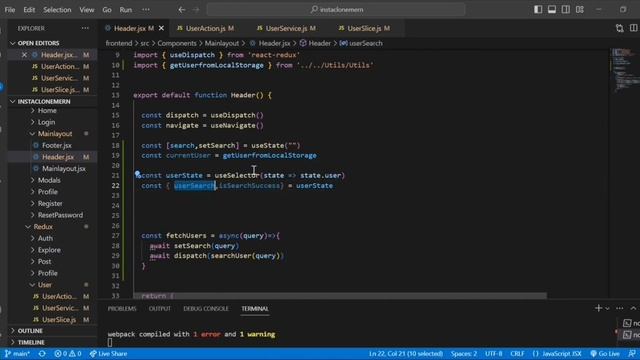The width and height of the screenshot is (640, 360).
Task: Expand the Home folder
Action: (x=47, y=111)
